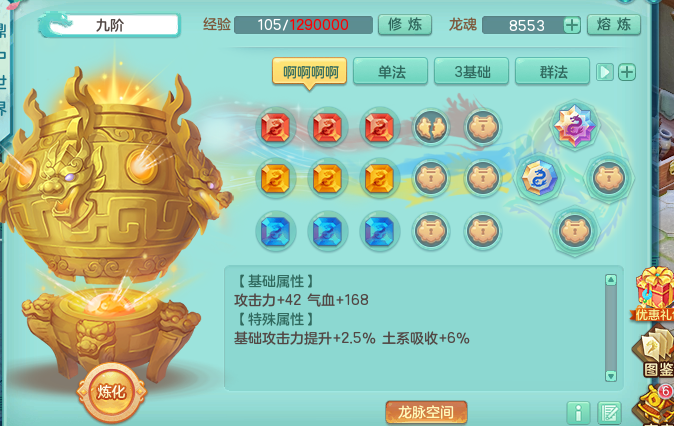The image size is (674, 426).
Task: Click the third blue dragon gem
Action: tap(379, 231)
